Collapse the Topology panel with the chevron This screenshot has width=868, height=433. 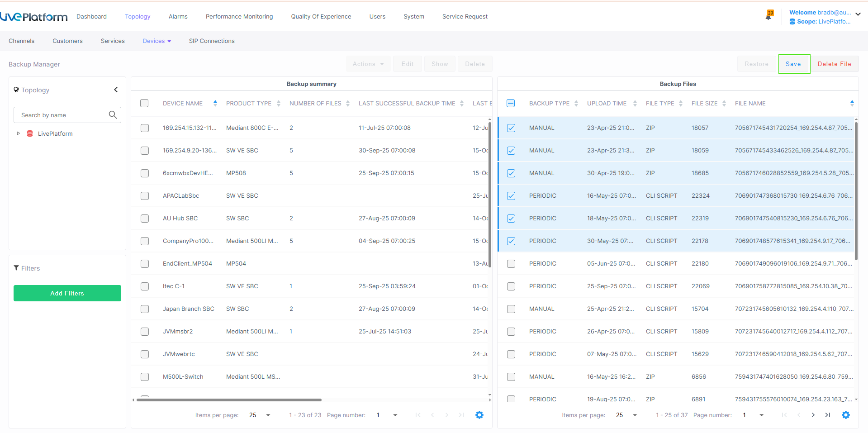pyautogui.click(x=116, y=90)
